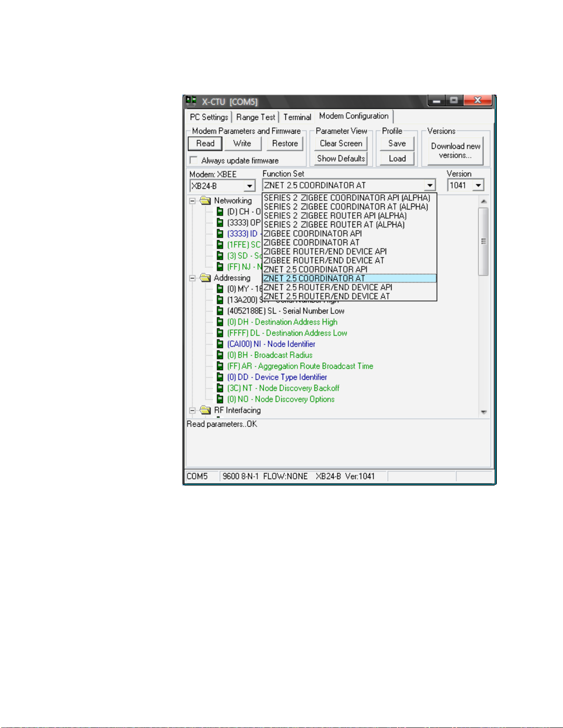The image size is (563, 728).
Task: Open the Version 1041 dropdown
Action: point(478,186)
